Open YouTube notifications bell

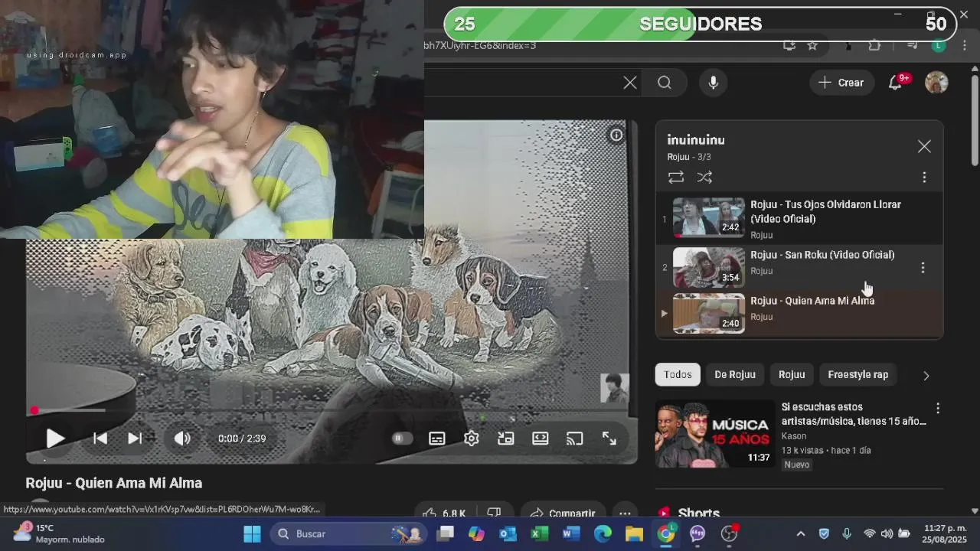(x=895, y=83)
